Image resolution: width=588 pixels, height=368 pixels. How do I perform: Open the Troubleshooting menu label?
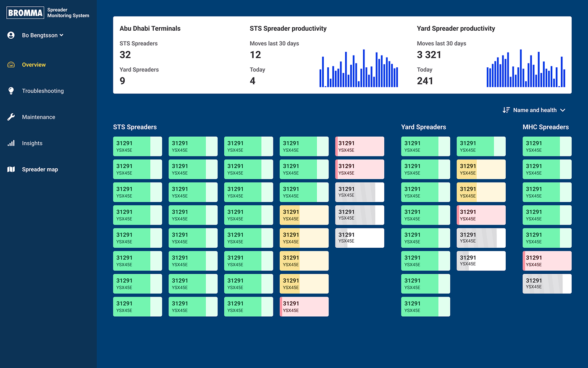click(43, 91)
